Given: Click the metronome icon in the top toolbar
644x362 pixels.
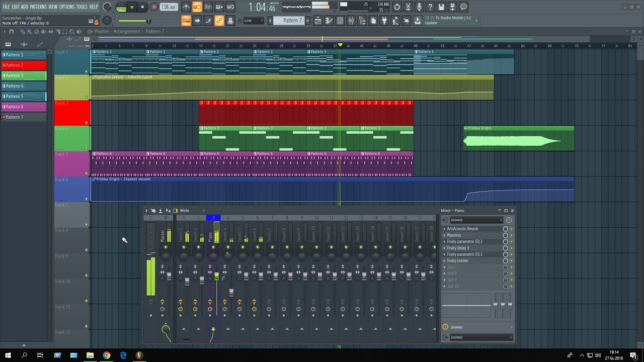Looking at the screenshot, I should pos(186,7).
